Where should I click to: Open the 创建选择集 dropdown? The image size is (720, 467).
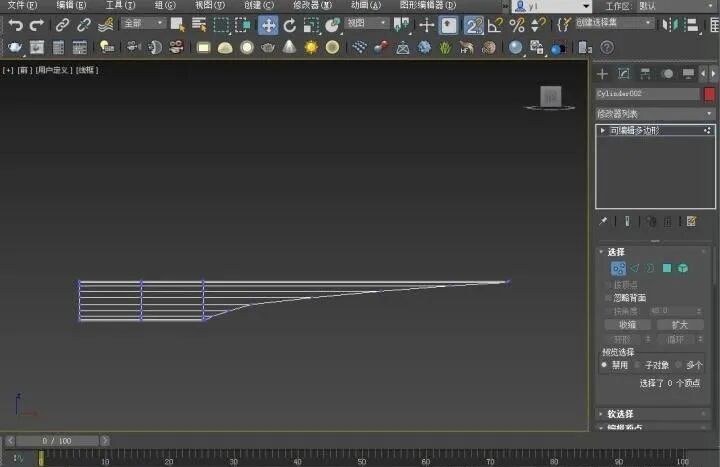point(614,23)
